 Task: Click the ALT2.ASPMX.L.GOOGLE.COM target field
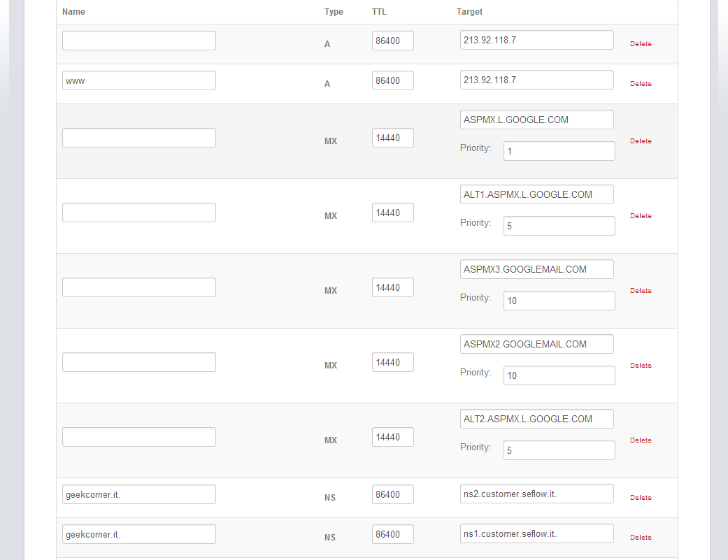pos(536,419)
